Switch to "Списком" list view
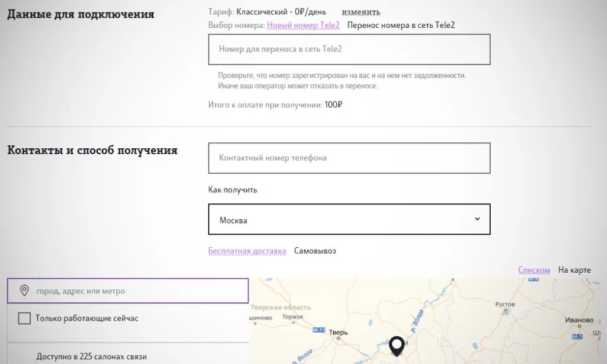Screen dimensions: 607x364 point(534,270)
